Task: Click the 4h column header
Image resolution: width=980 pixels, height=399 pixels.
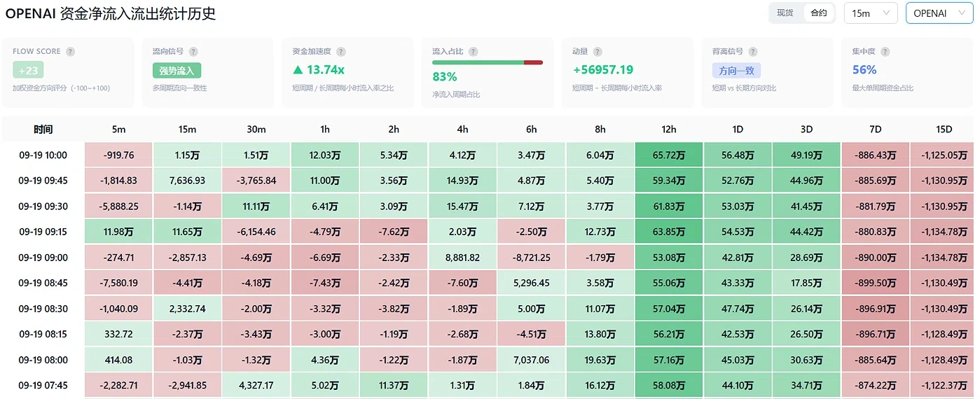Action: click(462, 129)
